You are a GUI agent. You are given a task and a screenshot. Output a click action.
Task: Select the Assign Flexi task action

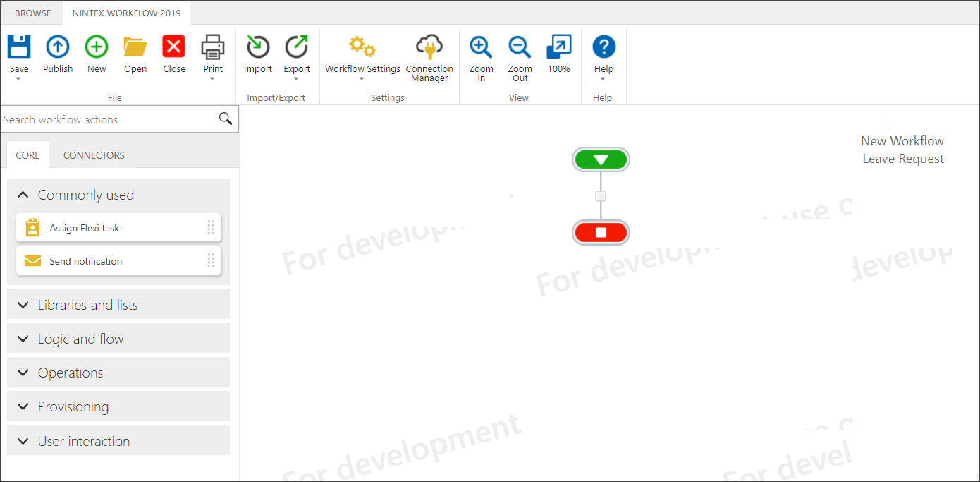(x=118, y=227)
